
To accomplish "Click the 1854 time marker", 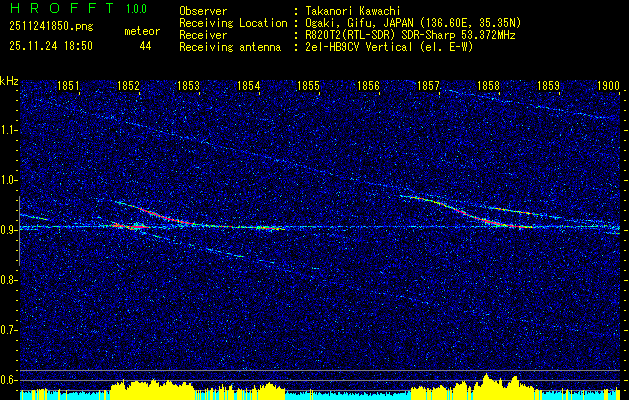I will 248,85.
